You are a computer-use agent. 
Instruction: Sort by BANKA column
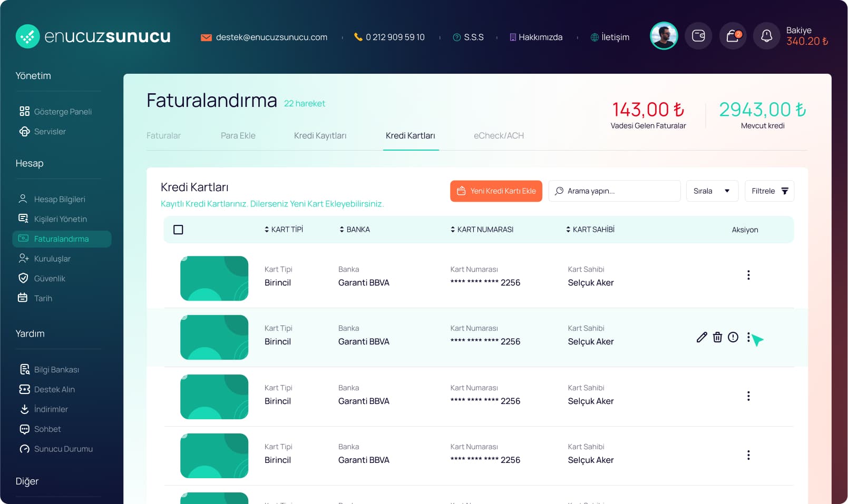354,229
